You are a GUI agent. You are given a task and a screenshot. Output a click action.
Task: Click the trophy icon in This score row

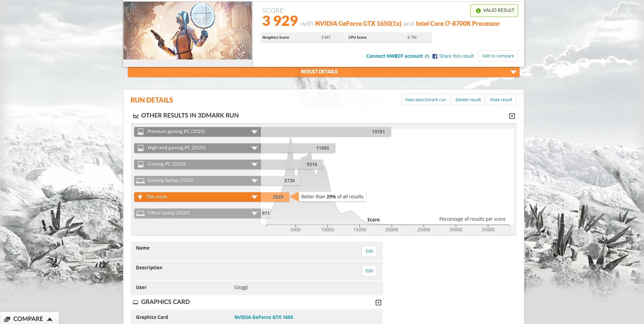(x=140, y=197)
